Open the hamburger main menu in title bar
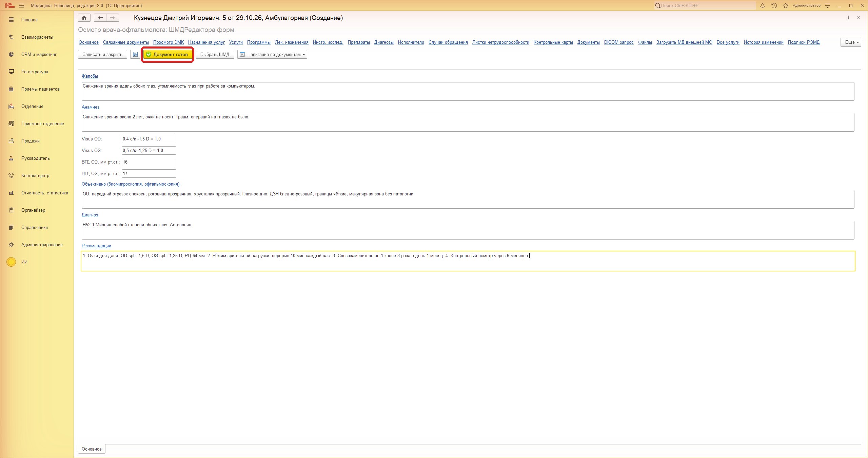This screenshot has width=868, height=458. tap(22, 5)
